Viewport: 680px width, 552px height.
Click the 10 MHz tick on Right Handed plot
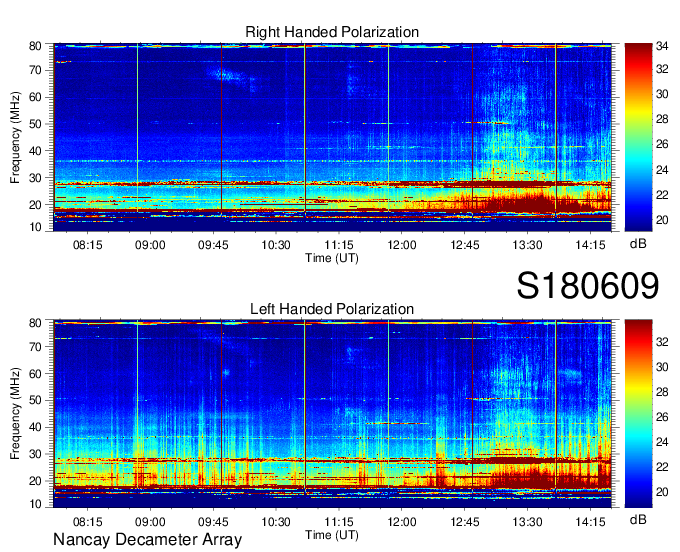[35, 227]
